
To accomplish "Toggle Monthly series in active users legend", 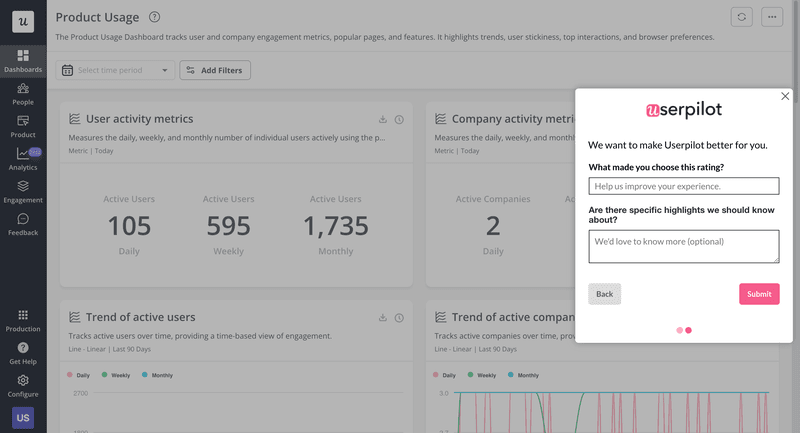I will click(x=158, y=375).
